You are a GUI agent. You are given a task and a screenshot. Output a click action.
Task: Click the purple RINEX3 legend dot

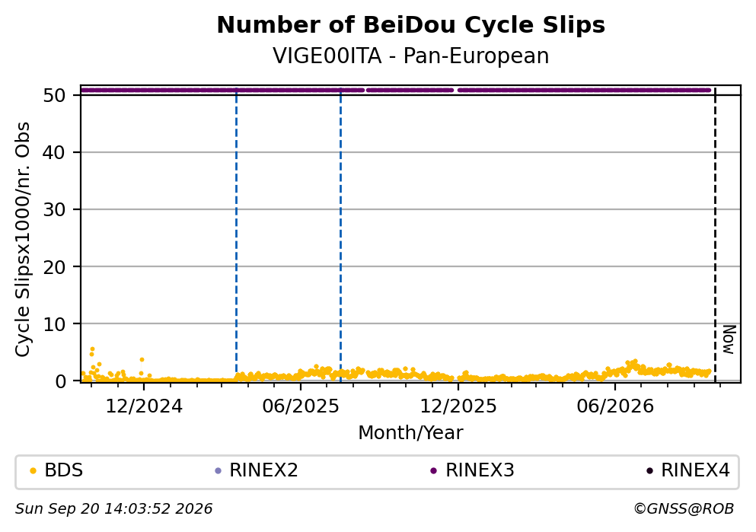click(433, 471)
